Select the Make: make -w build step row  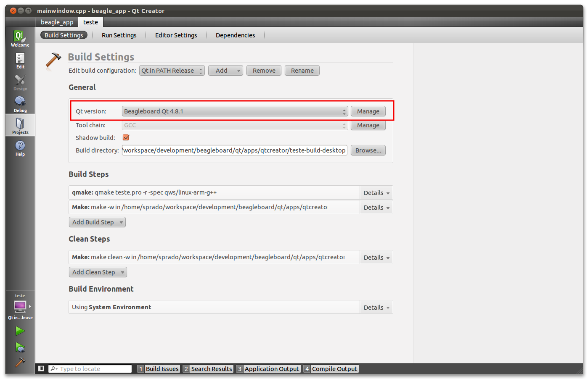tap(214, 208)
